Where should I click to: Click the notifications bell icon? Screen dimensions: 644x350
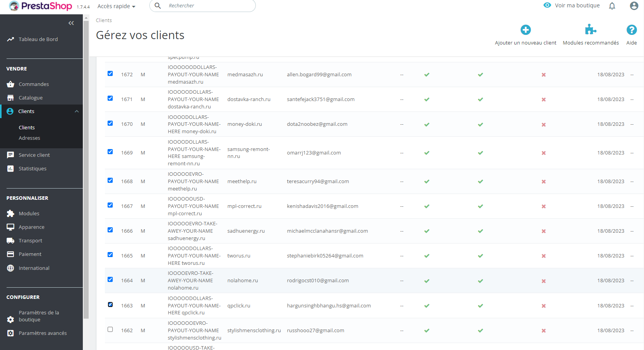click(x=612, y=6)
